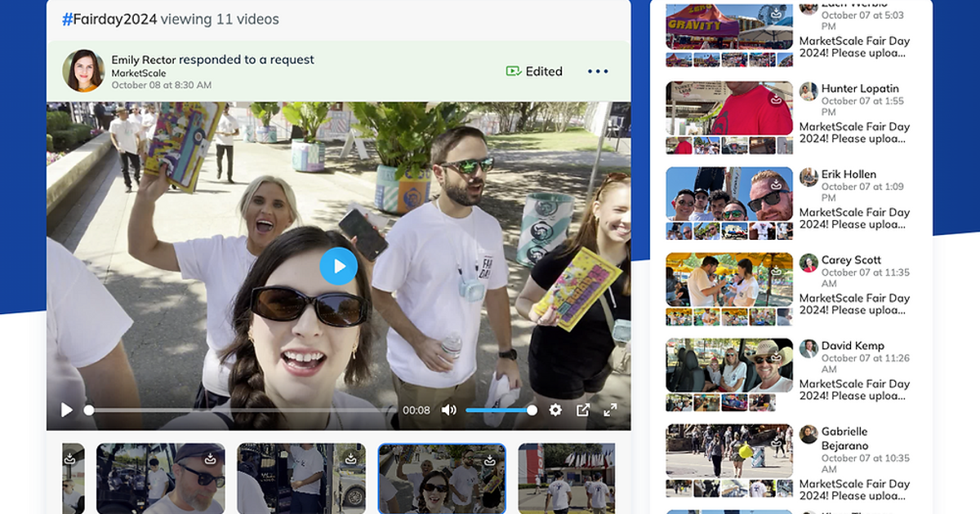Viewport: 980px width, 514px height.
Task: Click Emily Rector's profile avatar
Action: coord(83,71)
